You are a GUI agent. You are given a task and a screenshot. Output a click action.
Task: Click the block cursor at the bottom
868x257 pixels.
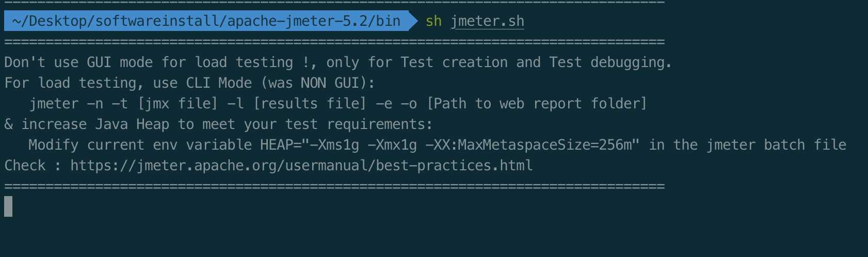coord(8,206)
